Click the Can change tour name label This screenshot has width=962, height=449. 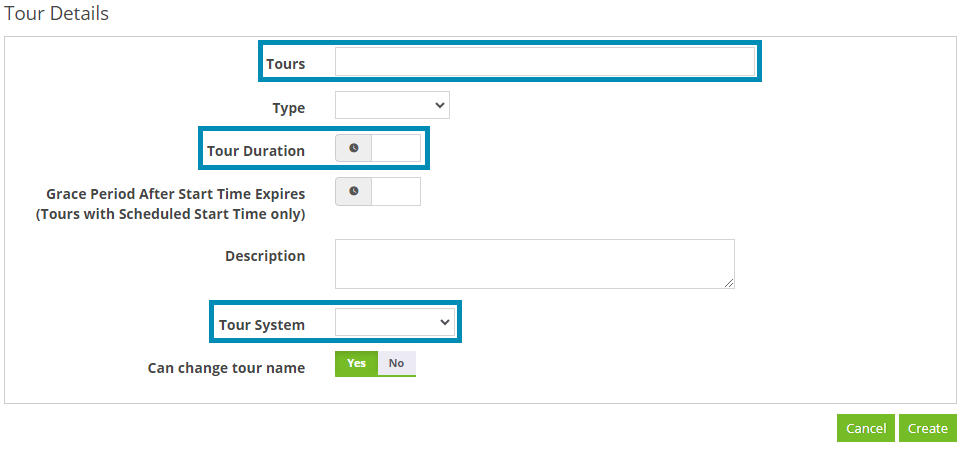point(226,368)
